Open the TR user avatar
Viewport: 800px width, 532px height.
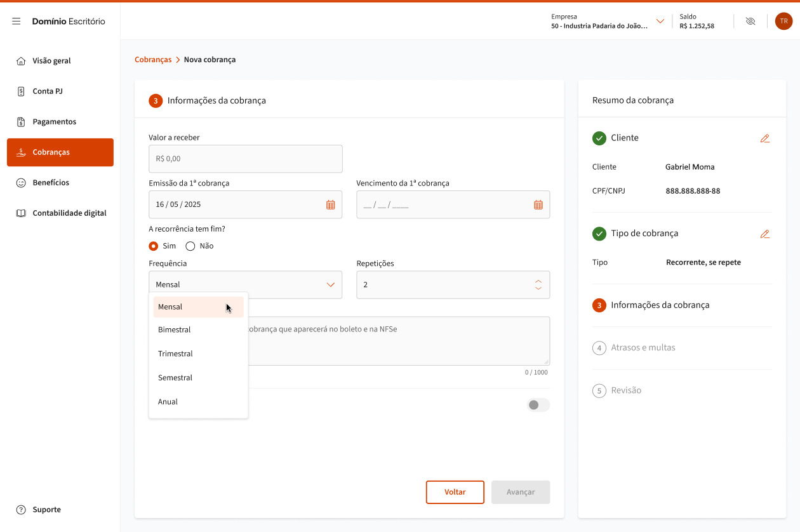pos(783,22)
